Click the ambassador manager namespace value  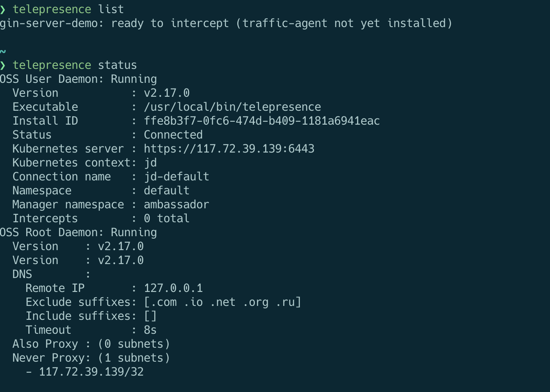click(x=176, y=205)
